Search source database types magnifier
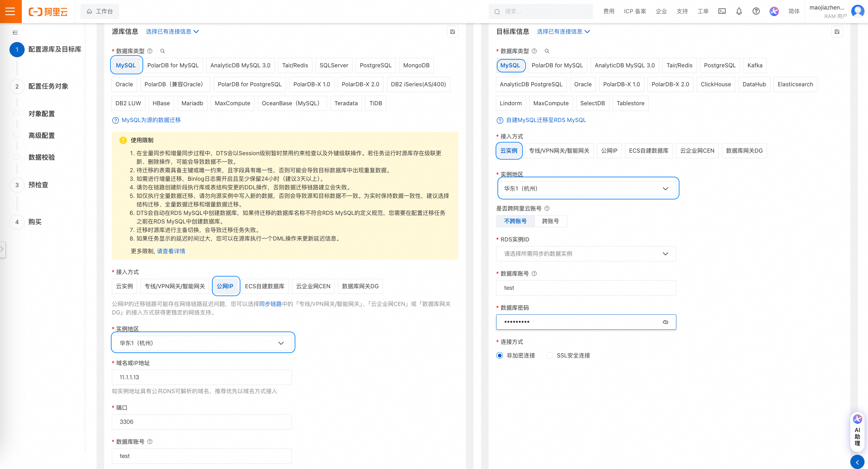This screenshot has width=868, height=469. point(162,51)
